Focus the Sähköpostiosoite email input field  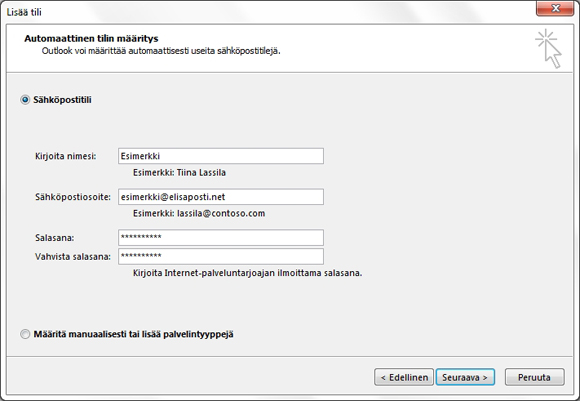[x=221, y=197]
